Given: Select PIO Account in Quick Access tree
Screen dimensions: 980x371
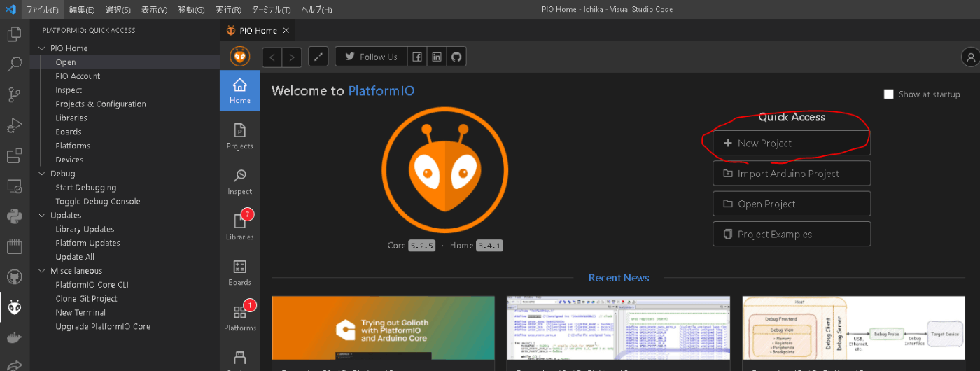Looking at the screenshot, I should pos(125,76).
